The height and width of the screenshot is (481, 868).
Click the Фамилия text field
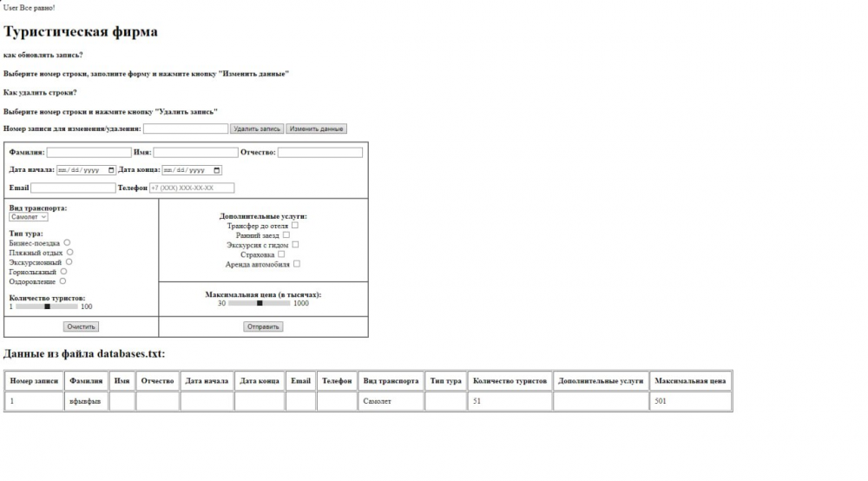[89, 152]
